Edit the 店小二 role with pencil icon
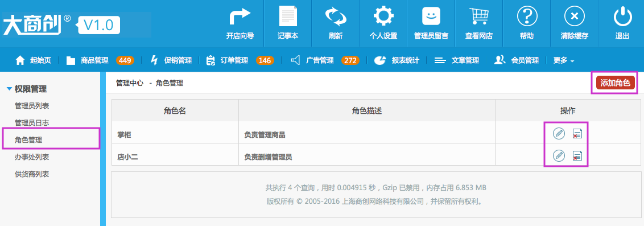Screen dimensions: 644x226 559,155
